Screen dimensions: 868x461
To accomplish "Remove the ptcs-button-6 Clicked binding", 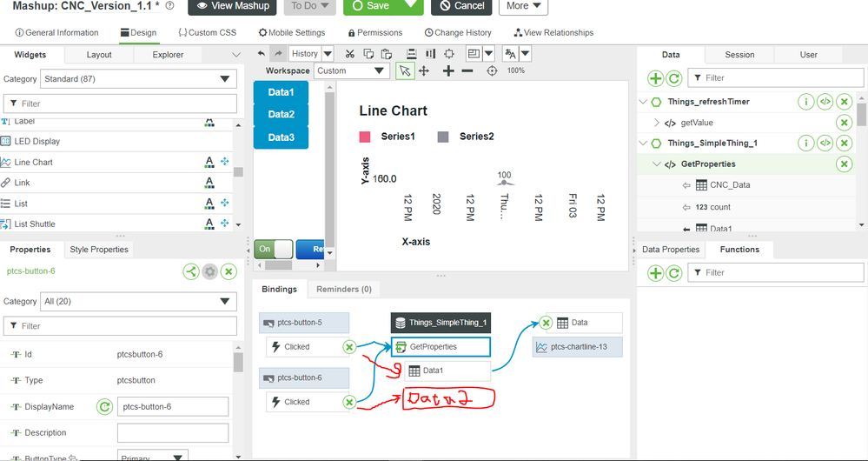I will 348,402.
